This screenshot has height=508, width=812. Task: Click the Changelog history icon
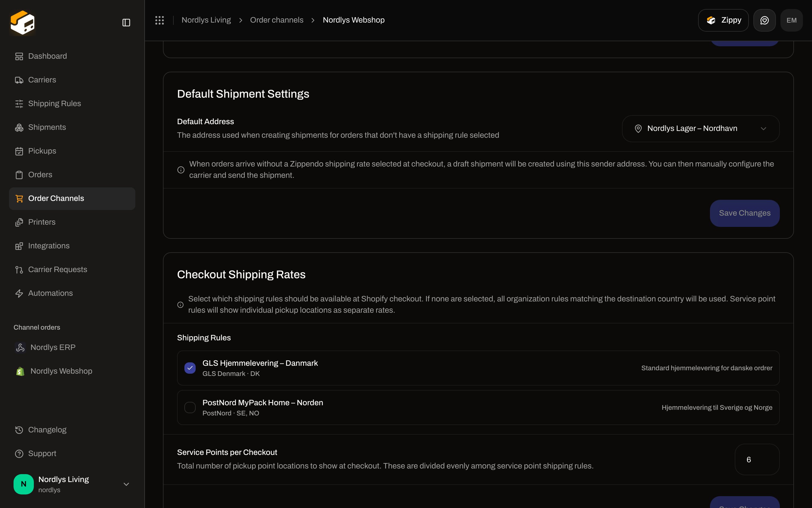(19, 430)
